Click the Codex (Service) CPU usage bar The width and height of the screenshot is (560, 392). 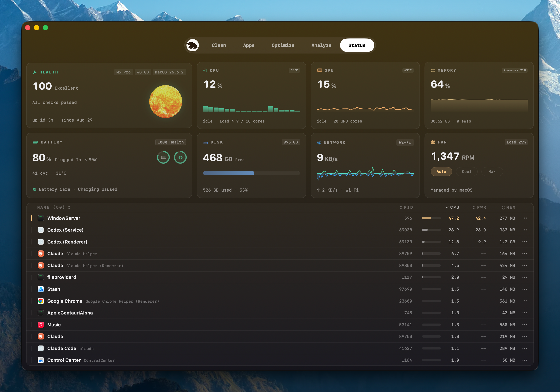pyautogui.click(x=431, y=230)
